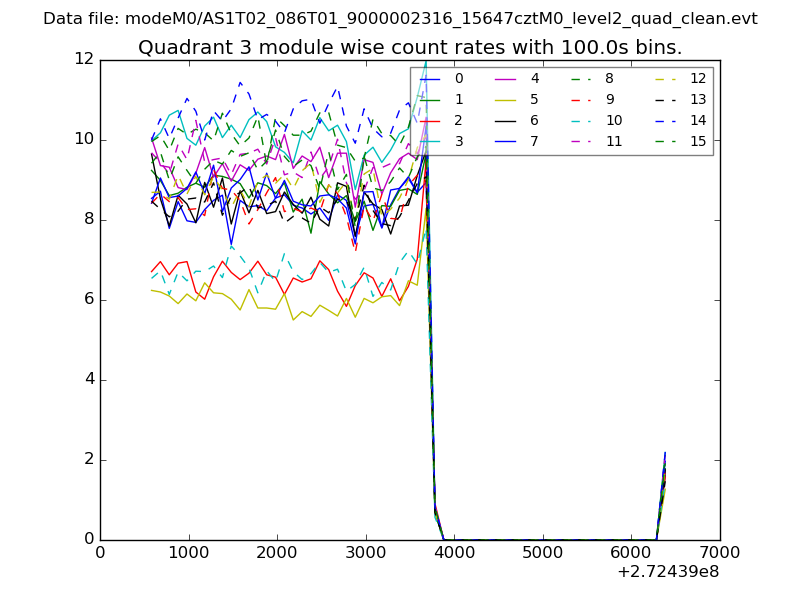Screen dimensions: 800x600
Task: Click the plot title 'Quadrant 3 module wise count rates'
Action: pos(410,47)
